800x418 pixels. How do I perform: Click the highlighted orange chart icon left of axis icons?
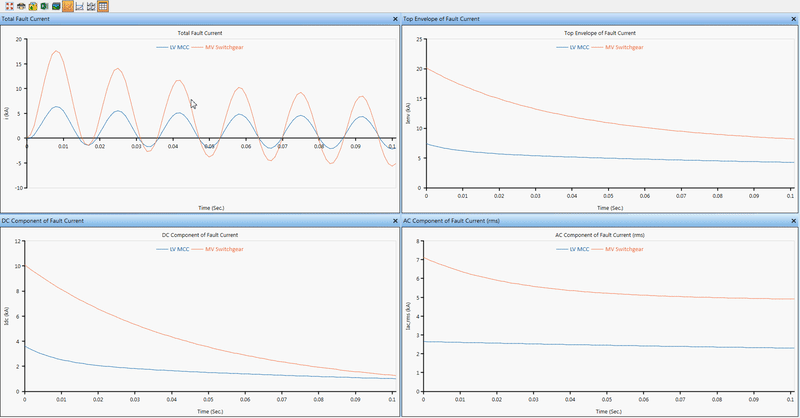point(67,6)
